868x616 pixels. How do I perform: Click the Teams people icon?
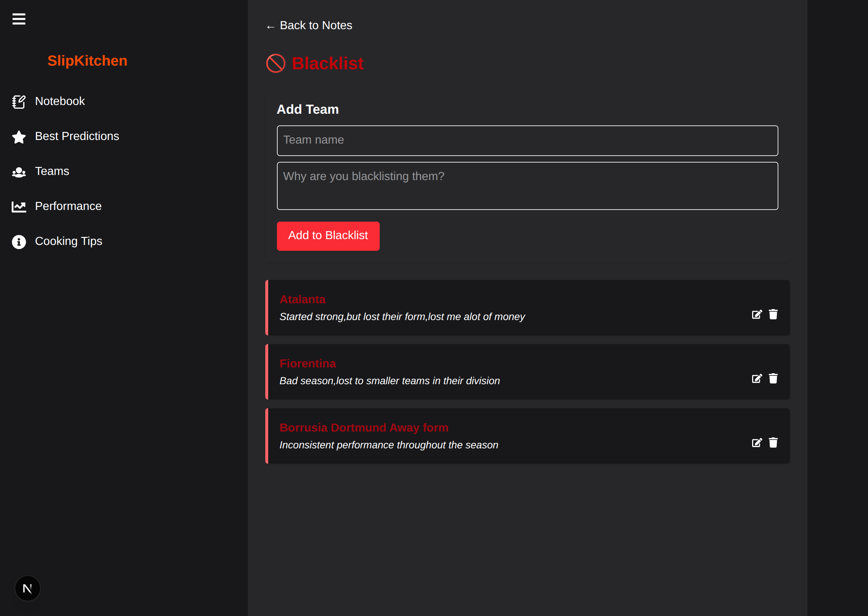[19, 172]
